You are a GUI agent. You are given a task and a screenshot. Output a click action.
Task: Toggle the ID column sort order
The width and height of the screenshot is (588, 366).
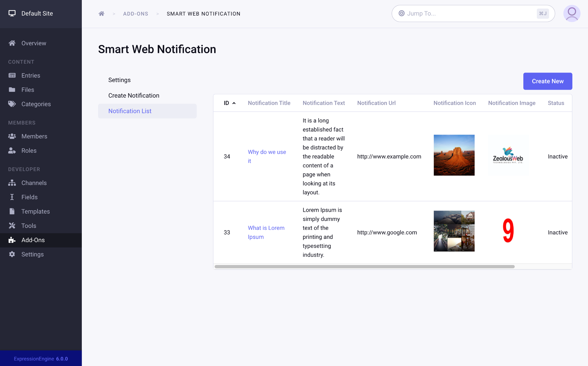click(230, 103)
